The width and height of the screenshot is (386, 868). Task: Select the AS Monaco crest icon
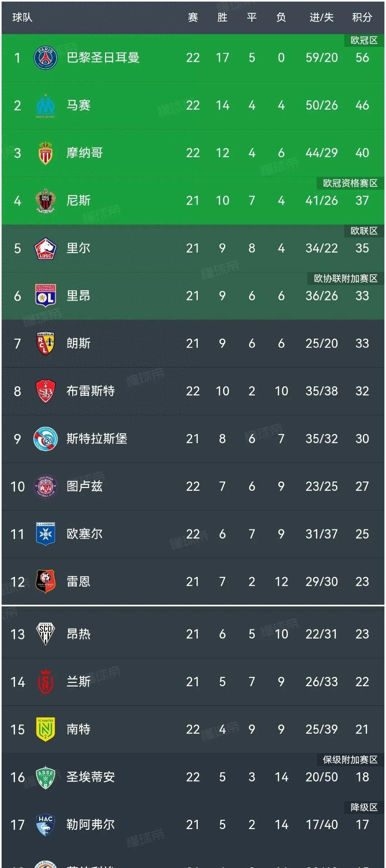point(45,153)
